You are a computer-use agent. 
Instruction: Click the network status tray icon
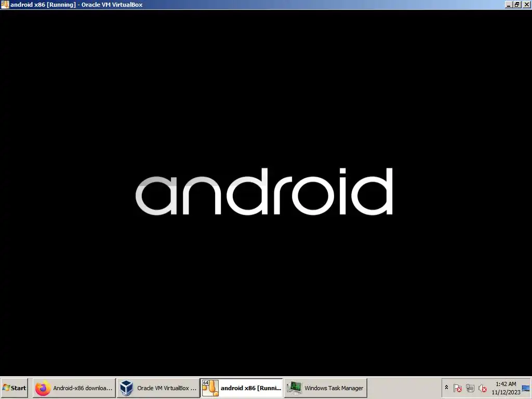[x=470, y=388]
